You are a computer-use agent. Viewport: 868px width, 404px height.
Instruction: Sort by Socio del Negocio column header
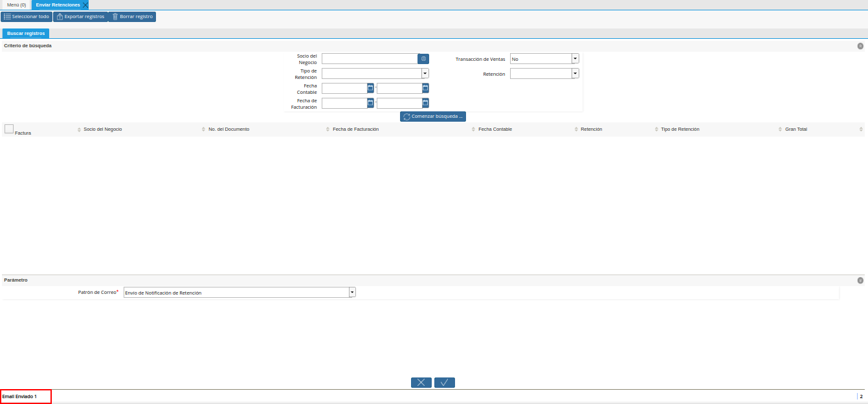[x=103, y=129]
